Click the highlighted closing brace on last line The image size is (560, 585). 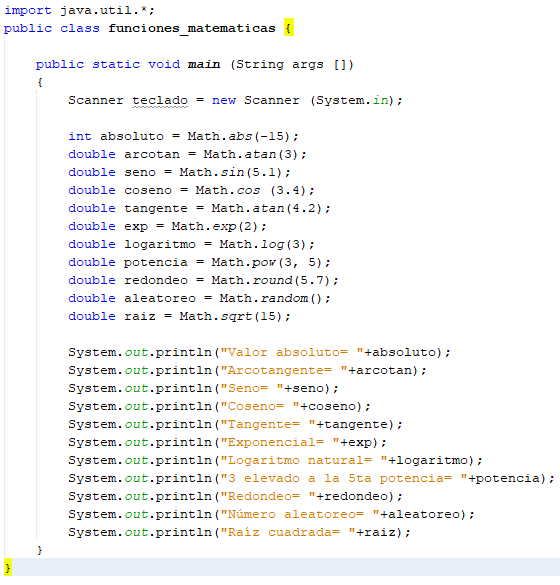8,567
